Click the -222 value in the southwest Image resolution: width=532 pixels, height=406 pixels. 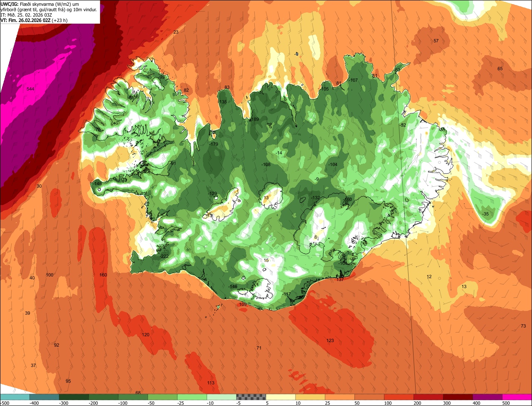(164, 256)
